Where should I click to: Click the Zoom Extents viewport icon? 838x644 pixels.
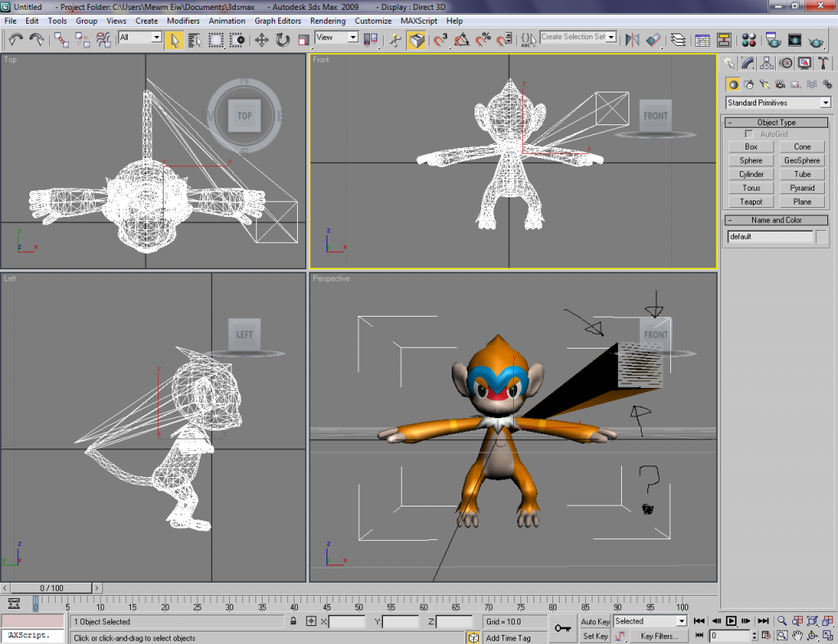click(x=813, y=621)
